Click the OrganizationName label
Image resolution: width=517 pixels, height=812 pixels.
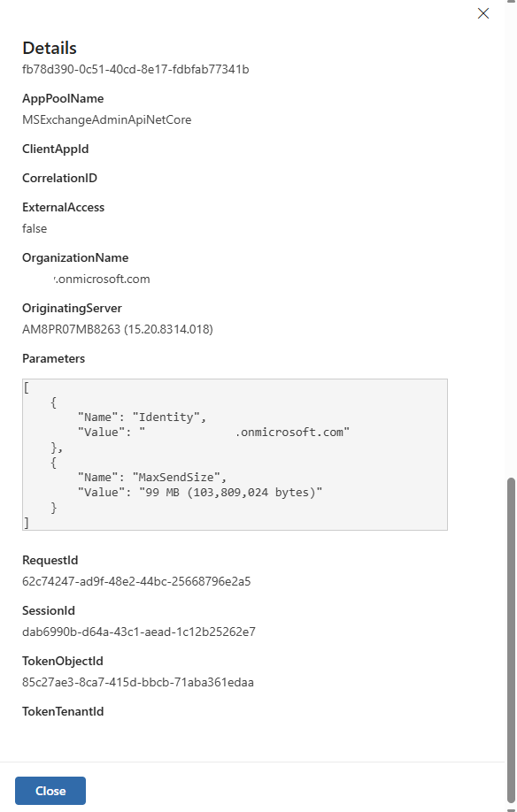(75, 257)
